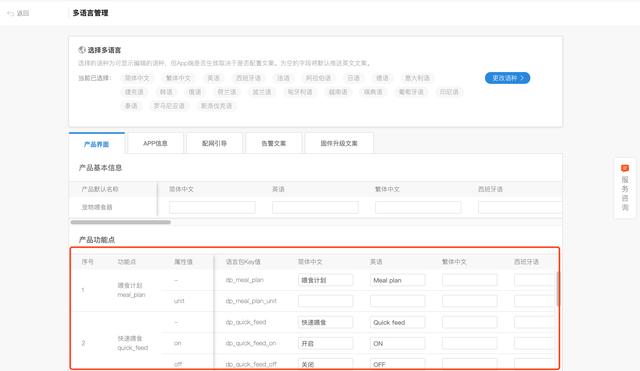Click the 更改语种 blue button
Screen dimensions: 640x371
pos(507,78)
